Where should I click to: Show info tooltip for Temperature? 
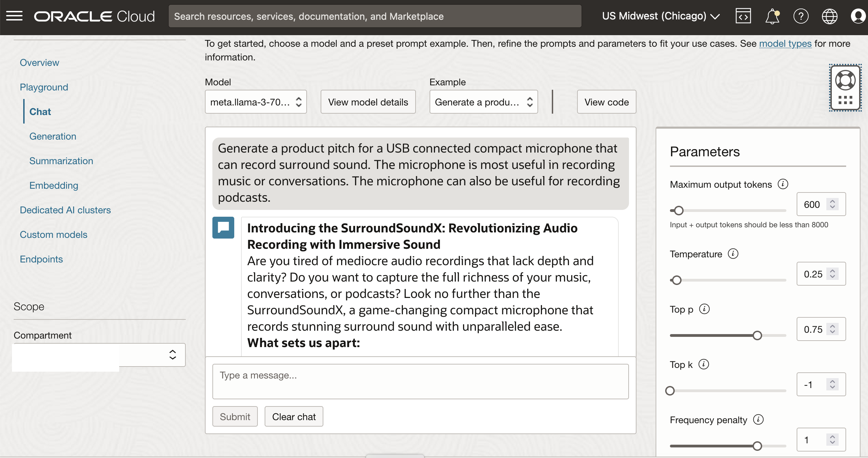tap(733, 254)
